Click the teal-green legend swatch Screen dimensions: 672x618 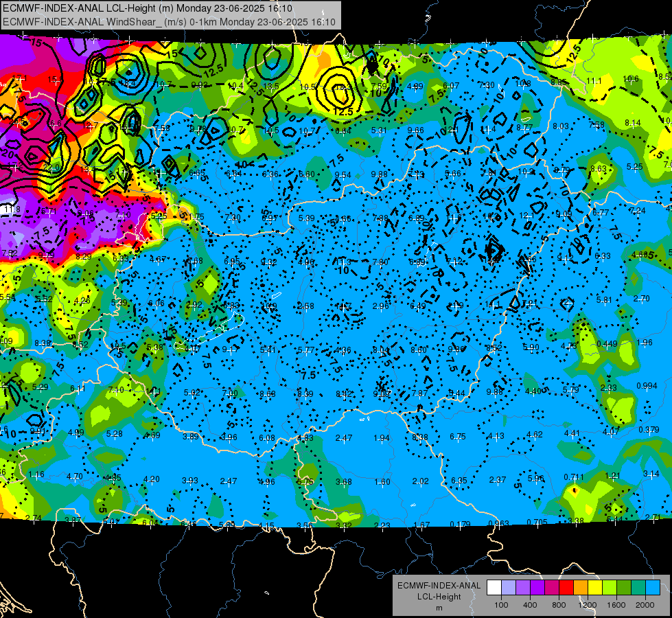[x=638, y=587]
